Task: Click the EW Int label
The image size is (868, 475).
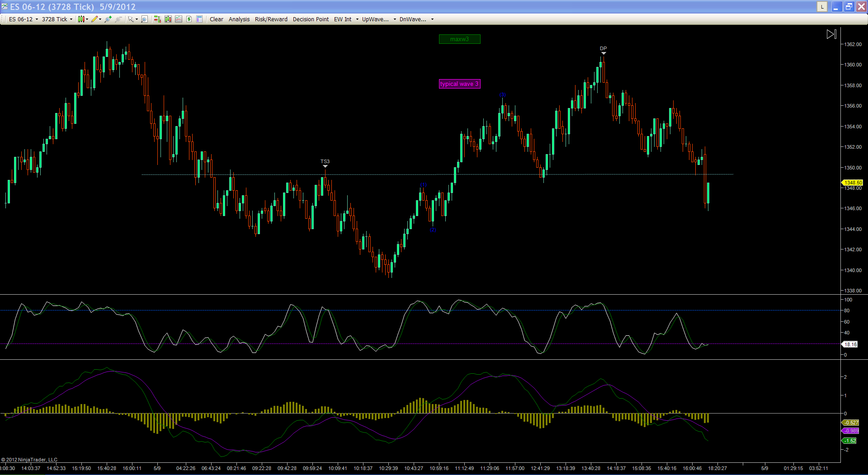Action: coord(343,19)
